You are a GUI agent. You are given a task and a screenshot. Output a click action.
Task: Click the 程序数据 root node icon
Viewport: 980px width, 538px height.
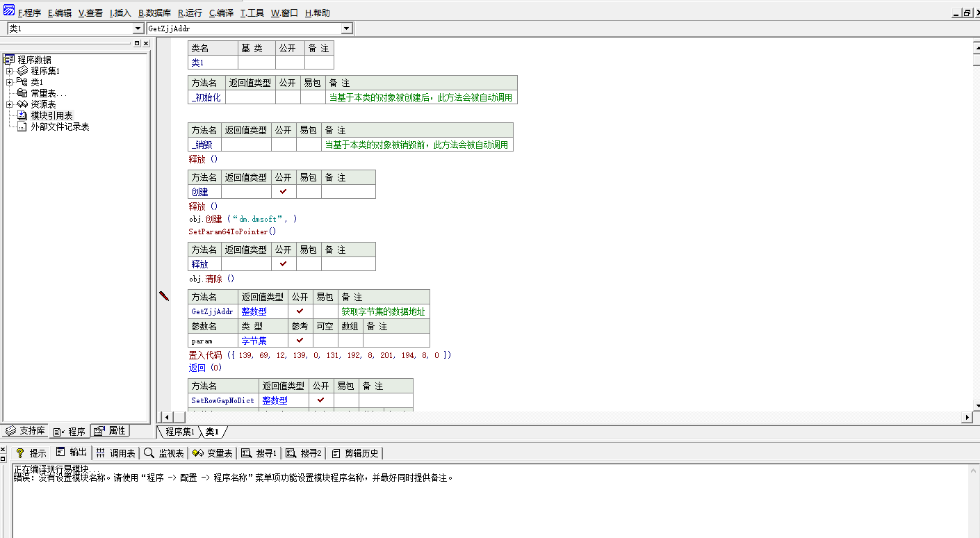[x=9, y=60]
